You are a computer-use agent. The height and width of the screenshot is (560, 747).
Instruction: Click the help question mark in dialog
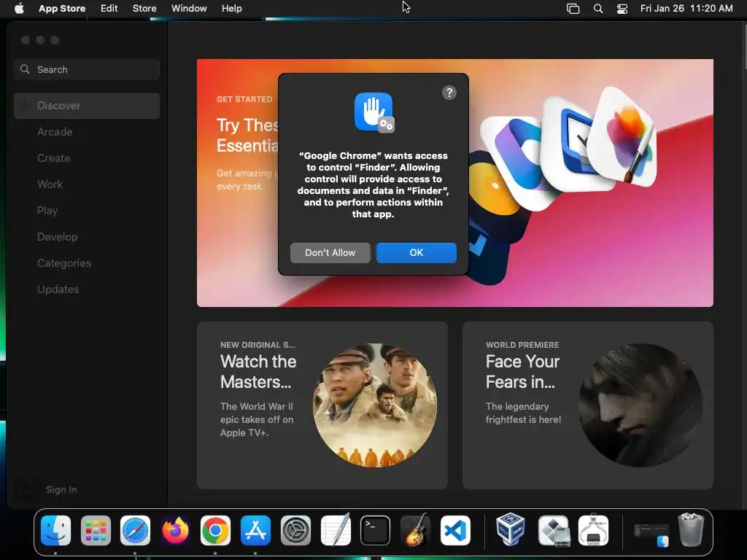point(449,93)
